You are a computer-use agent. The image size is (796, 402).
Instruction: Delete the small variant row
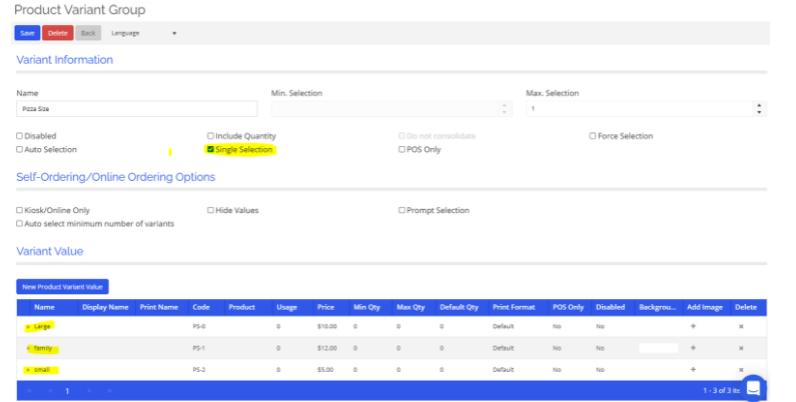(740, 370)
